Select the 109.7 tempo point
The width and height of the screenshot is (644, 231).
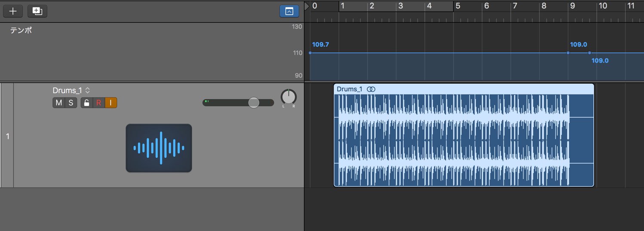(x=310, y=53)
